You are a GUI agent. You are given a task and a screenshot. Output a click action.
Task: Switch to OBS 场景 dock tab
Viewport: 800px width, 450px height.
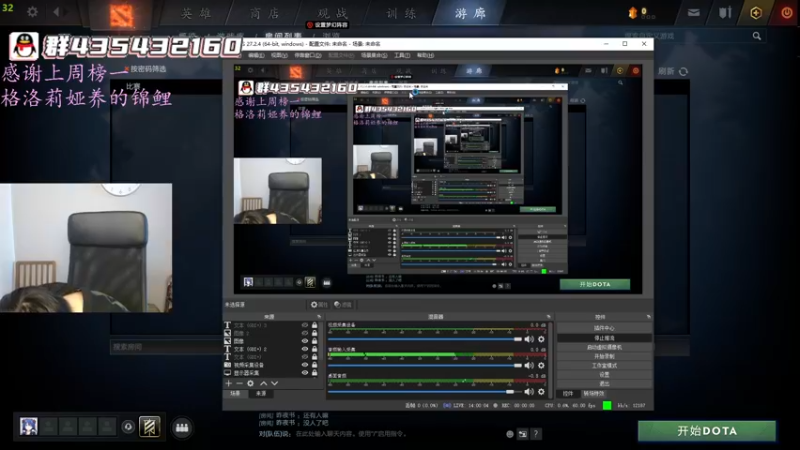point(235,394)
